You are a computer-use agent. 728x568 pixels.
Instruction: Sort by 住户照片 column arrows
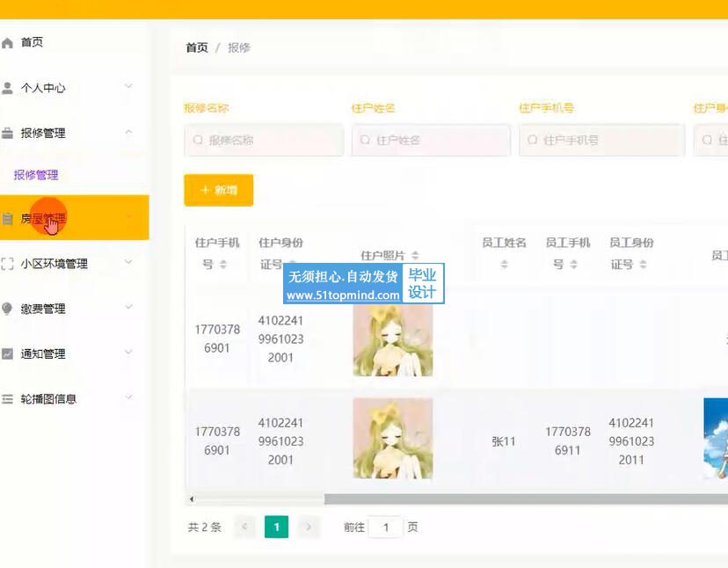coord(415,255)
